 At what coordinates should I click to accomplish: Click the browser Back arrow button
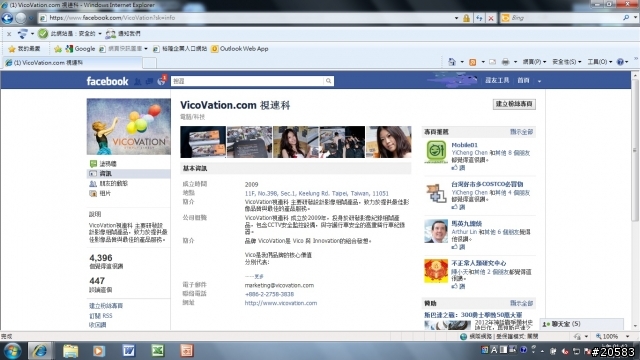pyautogui.click(x=7, y=18)
